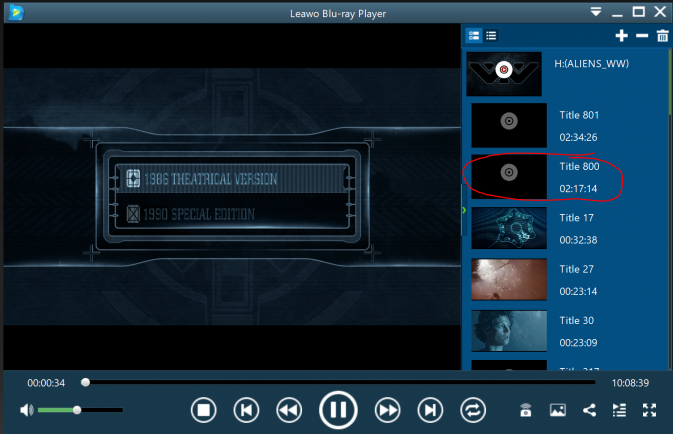This screenshot has width=673, height=434.
Task: Open the title bar dropdown menu
Action: tap(596, 12)
